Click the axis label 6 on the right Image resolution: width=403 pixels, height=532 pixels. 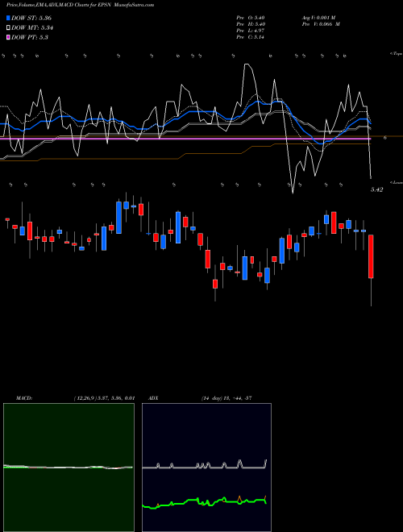tap(384, 137)
